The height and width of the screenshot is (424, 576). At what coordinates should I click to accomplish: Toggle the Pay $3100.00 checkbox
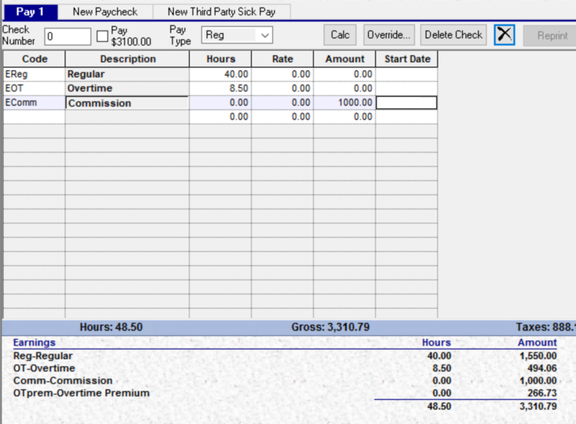[x=102, y=36]
